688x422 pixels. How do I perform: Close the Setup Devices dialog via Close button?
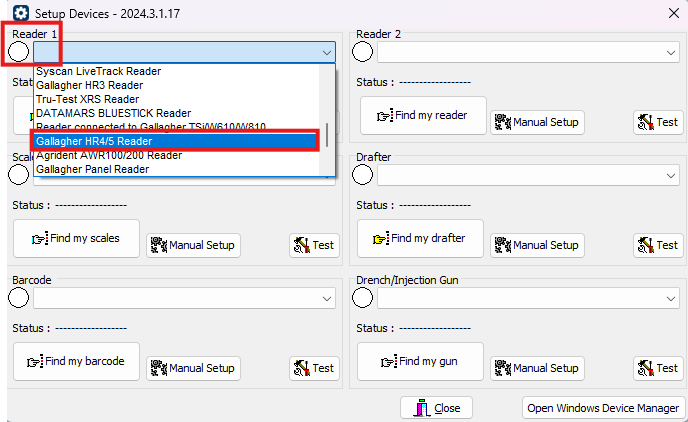coord(436,408)
